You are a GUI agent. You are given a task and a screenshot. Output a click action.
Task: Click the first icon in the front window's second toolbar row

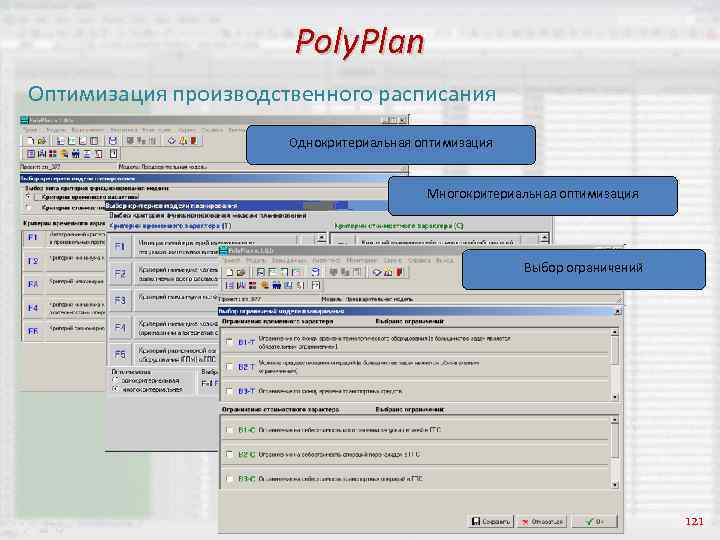pyautogui.click(x=229, y=285)
